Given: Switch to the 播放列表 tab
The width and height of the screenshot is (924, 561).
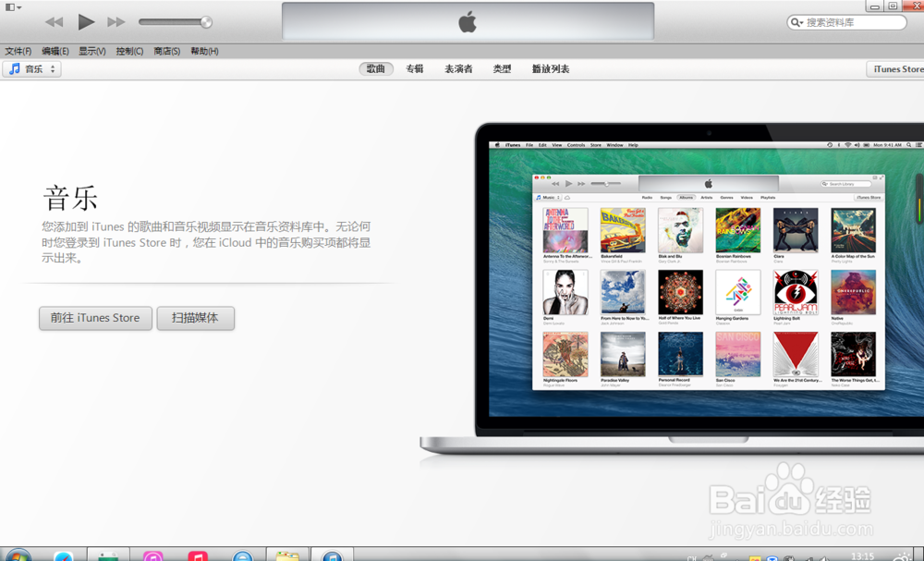Looking at the screenshot, I should pyautogui.click(x=551, y=69).
